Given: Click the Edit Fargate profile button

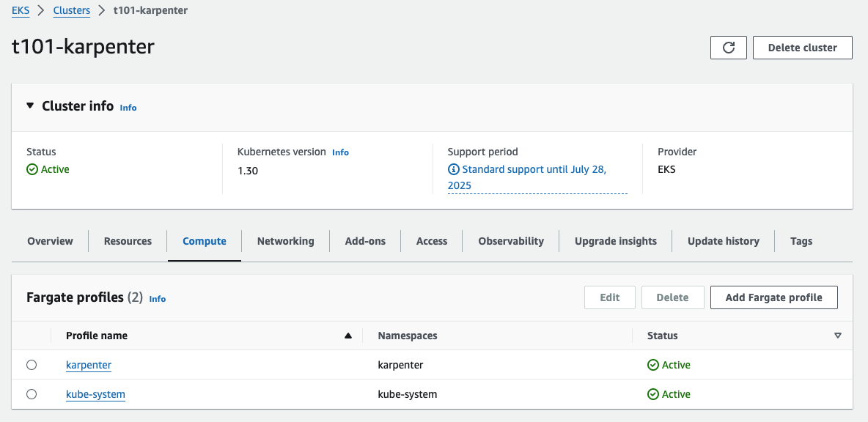Looking at the screenshot, I should tap(609, 297).
